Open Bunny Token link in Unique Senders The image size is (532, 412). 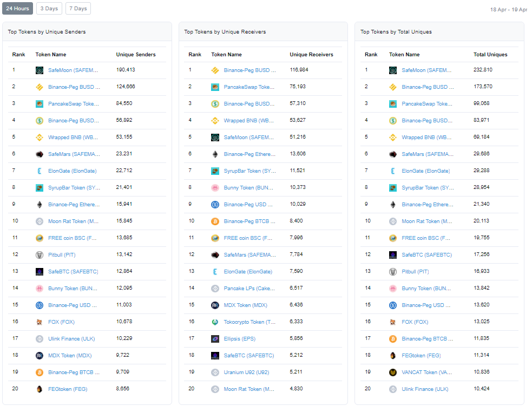coord(73,289)
